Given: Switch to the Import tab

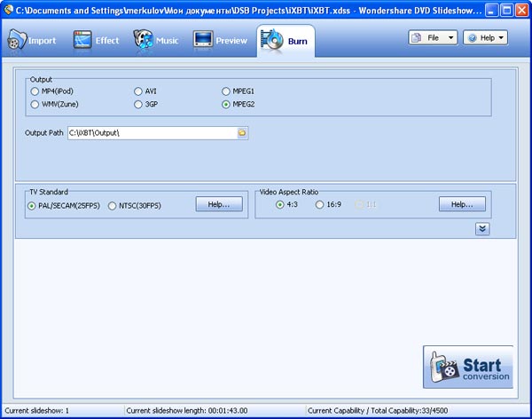Looking at the screenshot, I should (32, 40).
